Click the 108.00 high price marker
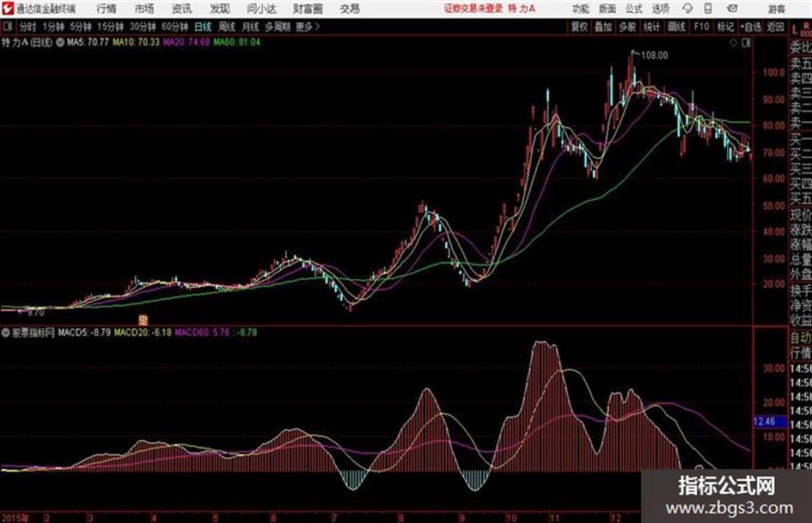This screenshot has width=812, height=523. (x=655, y=55)
